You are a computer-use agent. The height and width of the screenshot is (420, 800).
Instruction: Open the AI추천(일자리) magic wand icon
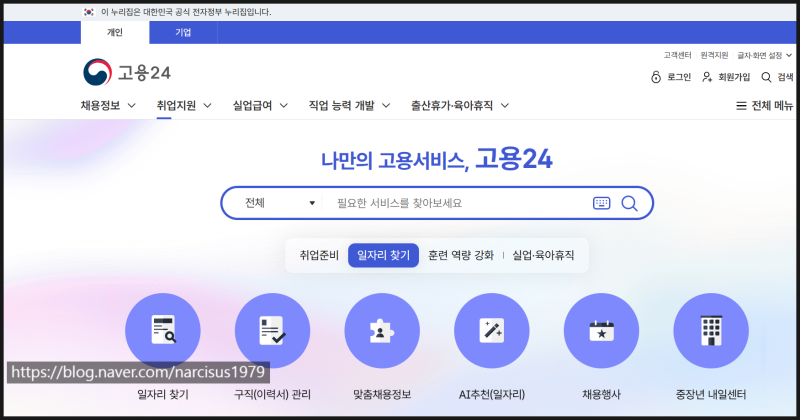click(x=492, y=331)
